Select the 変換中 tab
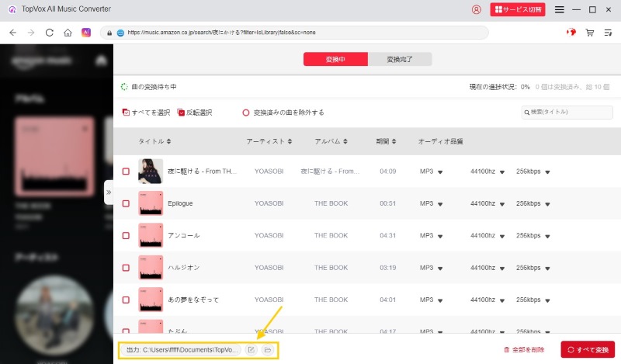The image size is (621, 364). (x=335, y=60)
